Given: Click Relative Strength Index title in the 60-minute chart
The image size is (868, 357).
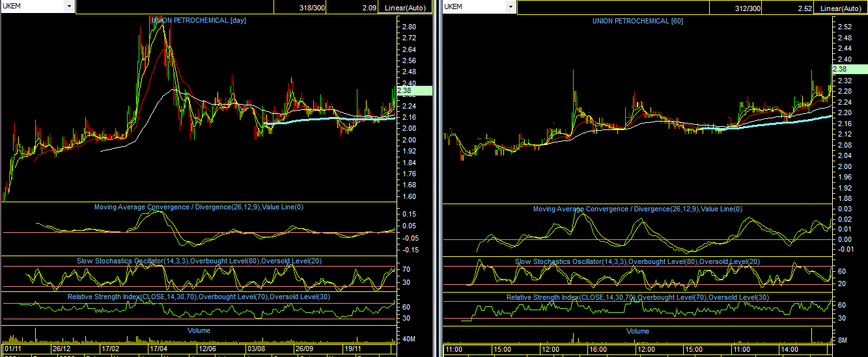Looking at the screenshot, I should pyautogui.click(x=637, y=297).
